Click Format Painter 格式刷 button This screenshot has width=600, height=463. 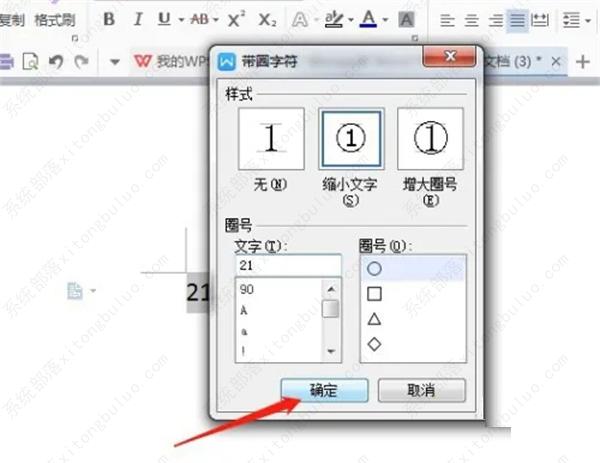pos(55,20)
